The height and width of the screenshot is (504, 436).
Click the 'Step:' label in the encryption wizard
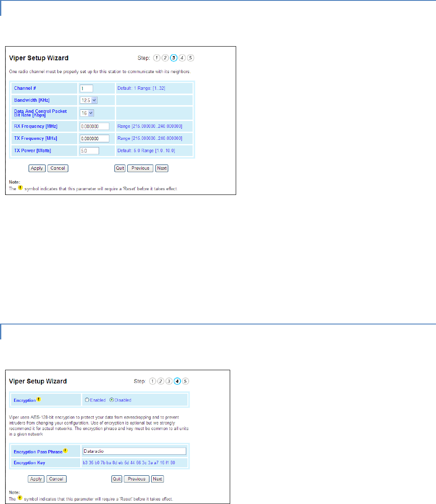[x=140, y=381]
